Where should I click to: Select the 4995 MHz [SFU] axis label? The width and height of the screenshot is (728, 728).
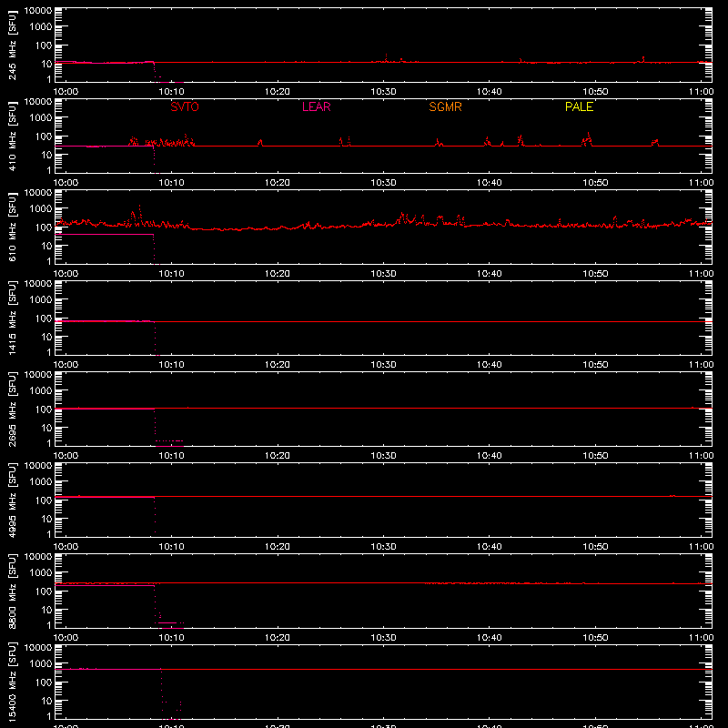[x=12, y=500]
